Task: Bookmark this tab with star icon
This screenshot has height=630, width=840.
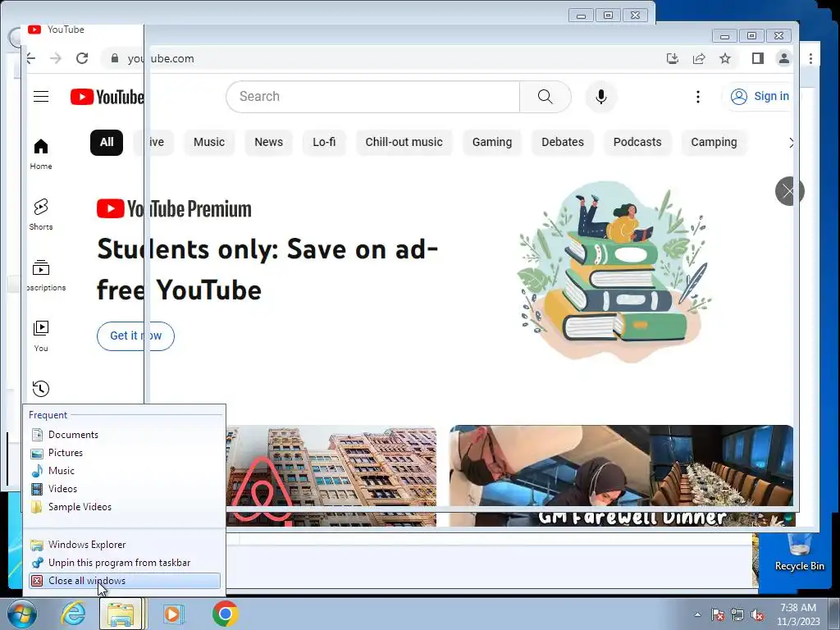Action: pos(725,58)
